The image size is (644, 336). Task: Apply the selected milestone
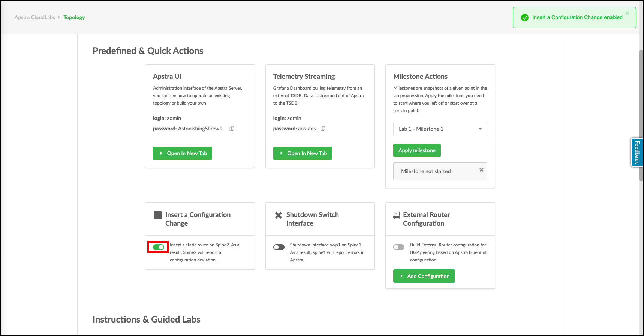(x=417, y=150)
